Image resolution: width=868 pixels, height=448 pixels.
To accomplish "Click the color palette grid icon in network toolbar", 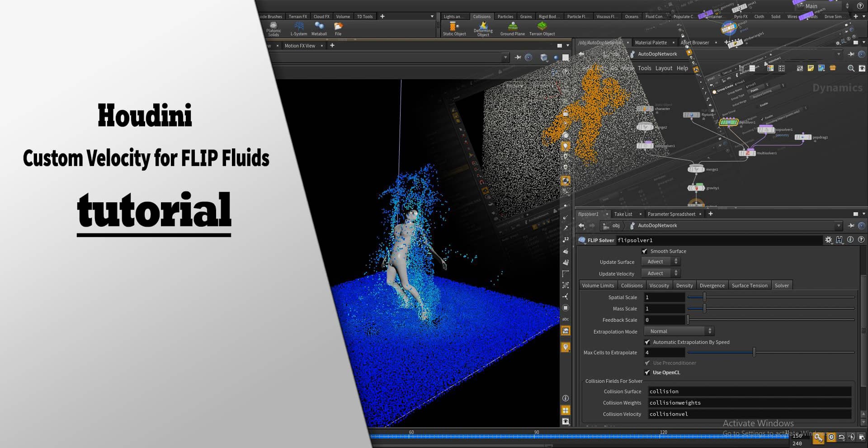I will pos(770,68).
